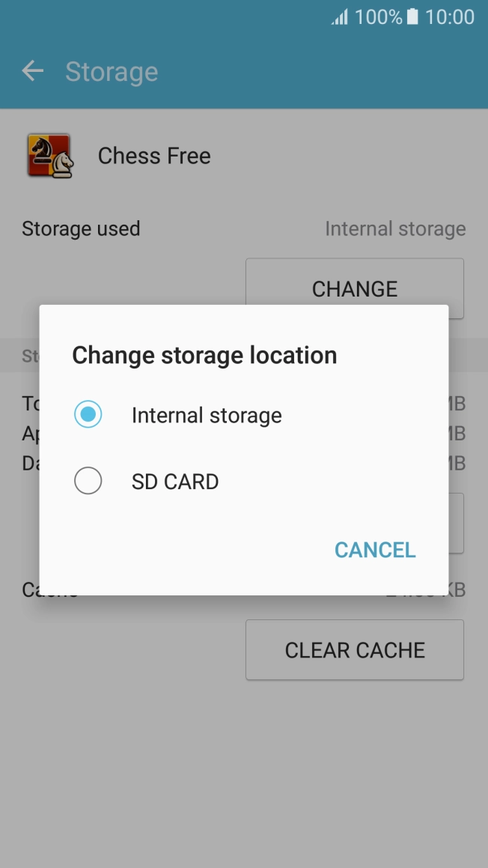Tap the Chess Free label text
This screenshot has width=488, height=868.
(x=154, y=156)
